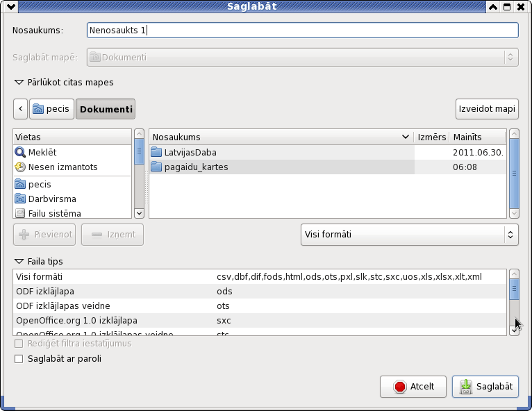Cancel the dialog with Atcelt button

pos(413,387)
